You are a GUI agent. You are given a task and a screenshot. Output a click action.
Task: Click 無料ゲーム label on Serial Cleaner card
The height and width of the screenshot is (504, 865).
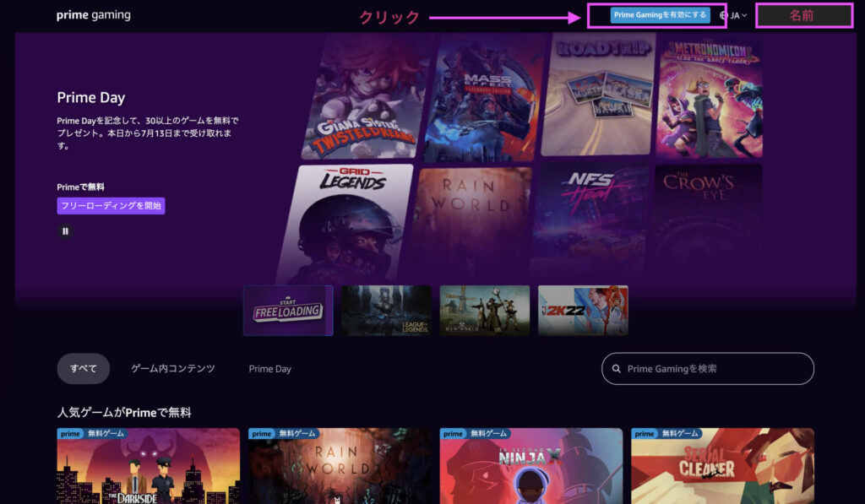pyautogui.click(x=680, y=434)
